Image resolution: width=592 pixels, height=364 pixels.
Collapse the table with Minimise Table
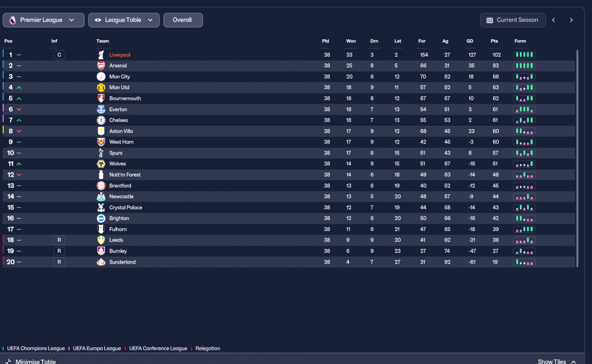[31, 362]
